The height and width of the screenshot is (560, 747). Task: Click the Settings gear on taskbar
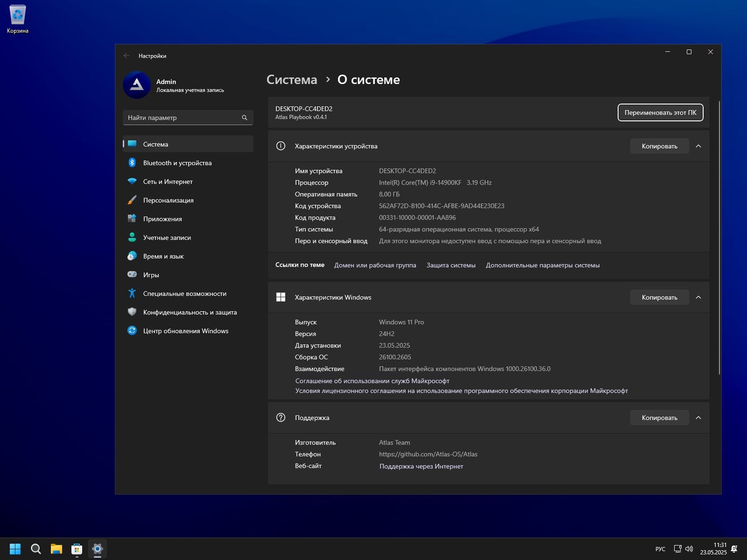click(x=97, y=549)
